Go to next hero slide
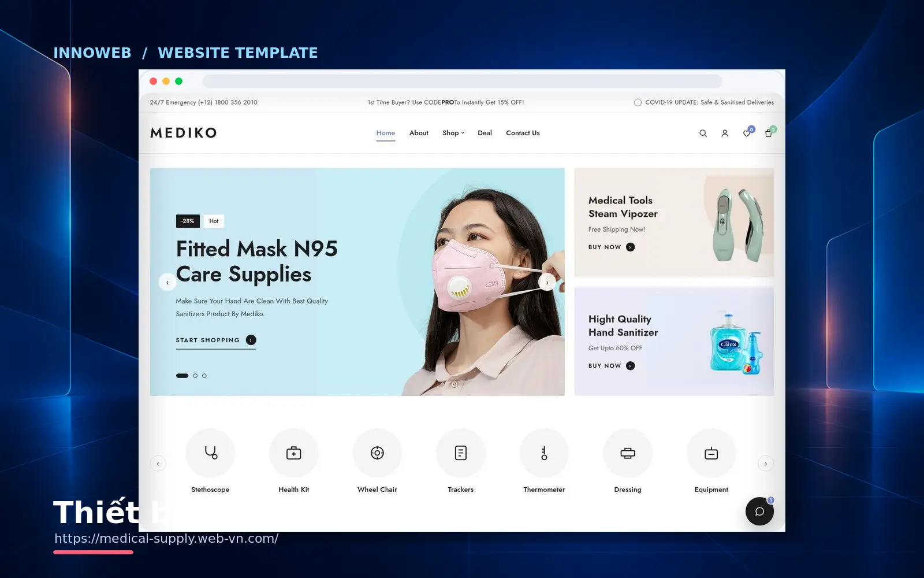 pyautogui.click(x=547, y=282)
